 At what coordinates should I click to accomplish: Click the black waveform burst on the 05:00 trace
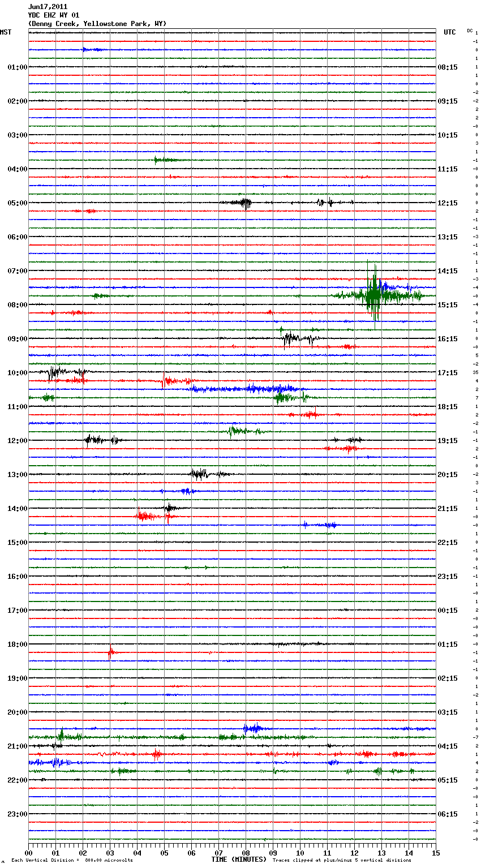pos(244,203)
